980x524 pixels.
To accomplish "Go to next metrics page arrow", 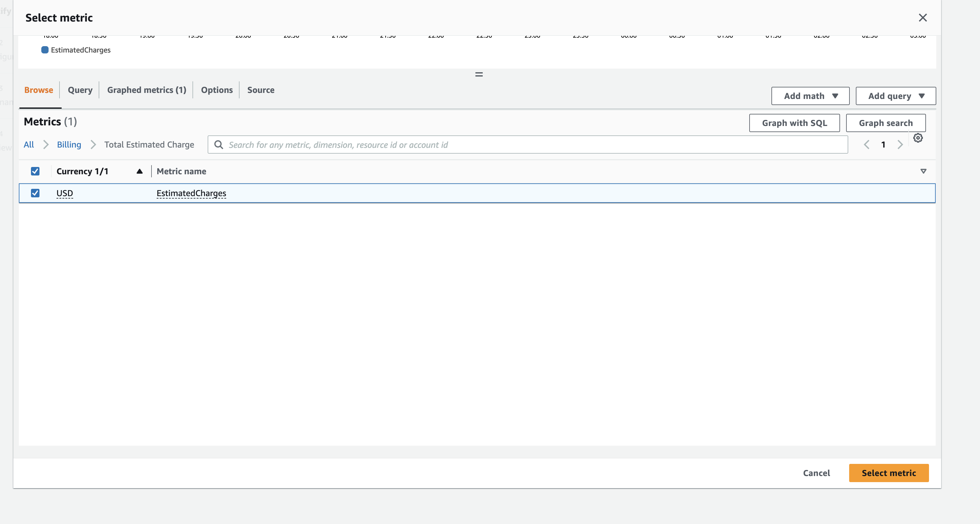I will pos(900,145).
